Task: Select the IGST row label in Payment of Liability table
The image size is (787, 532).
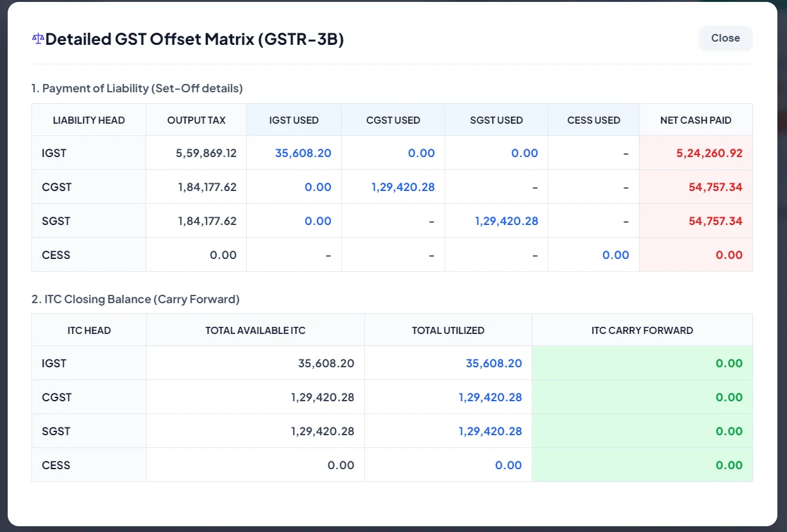Action: click(x=54, y=153)
